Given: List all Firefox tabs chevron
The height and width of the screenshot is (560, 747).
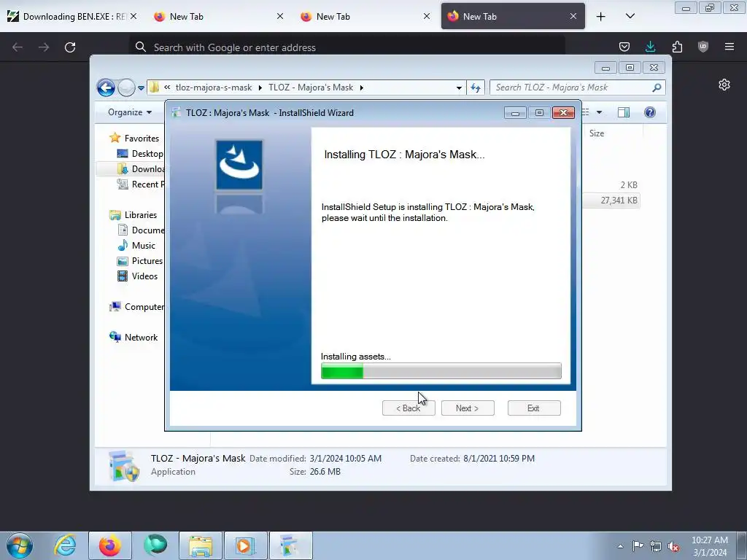Looking at the screenshot, I should coord(630,16).
